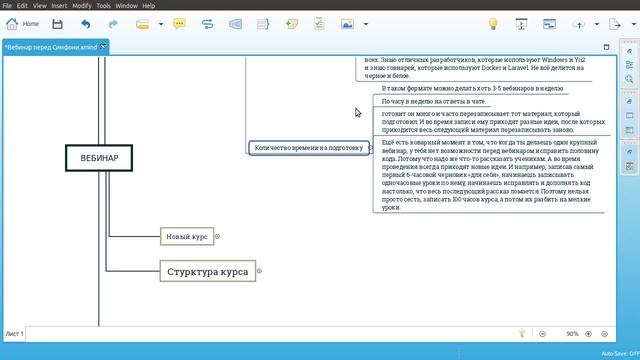Restore the top sidebar panel group

(629, 51)
